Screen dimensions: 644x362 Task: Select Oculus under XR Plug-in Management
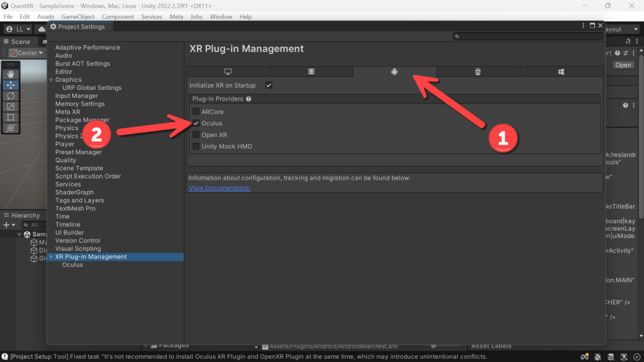point(72,265)
